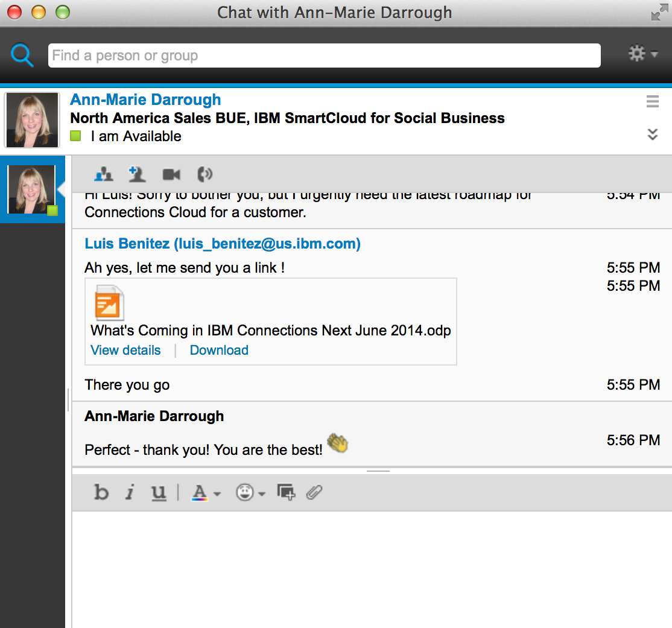Image resolution: width=672 pixels, height=628 pixels.
Task: Click the sidebar collapse handle left of chat
Action: click(x=68, y=399)
